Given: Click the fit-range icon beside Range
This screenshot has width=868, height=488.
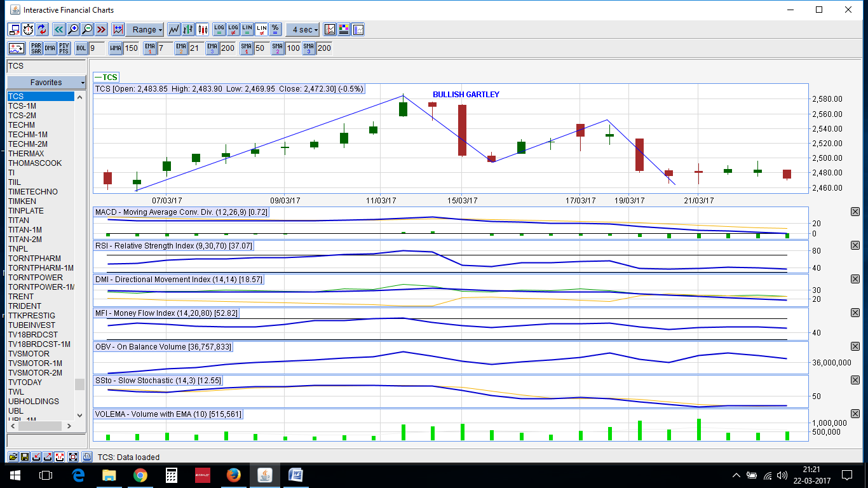Looking at the screenshot, I should coord(118,29).
